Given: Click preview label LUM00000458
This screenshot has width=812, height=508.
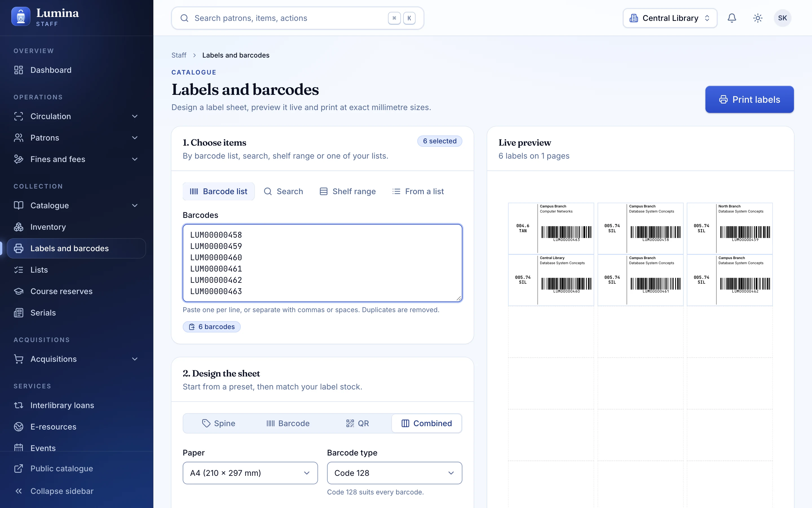Looking at the screenshot, I should pyautogui.click(x=640, y=229).
